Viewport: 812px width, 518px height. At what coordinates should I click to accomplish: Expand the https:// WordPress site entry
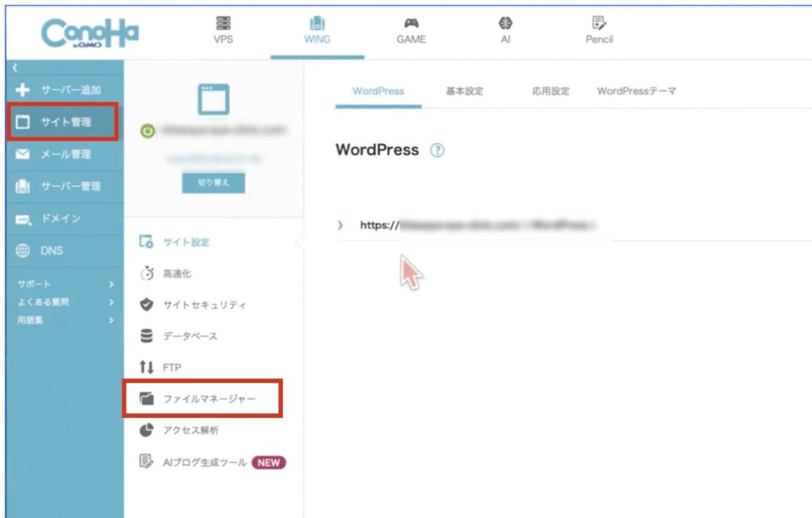(x=340, y=225)
